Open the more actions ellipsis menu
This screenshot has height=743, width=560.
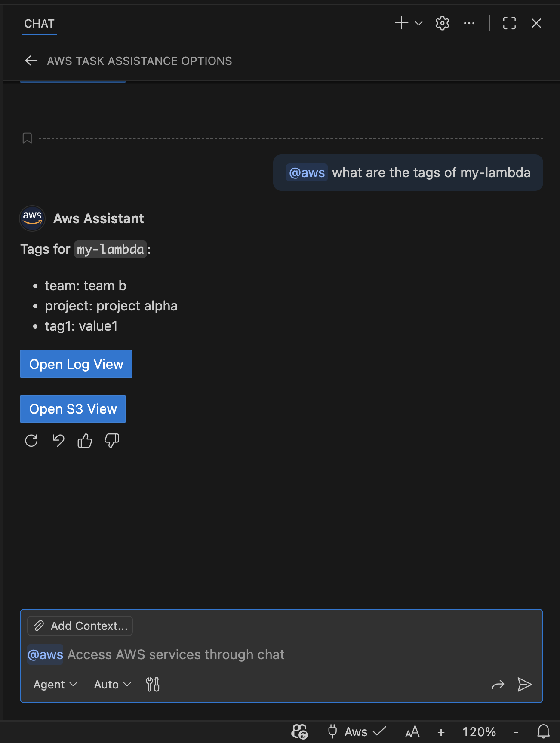click(x=469, y=23)
